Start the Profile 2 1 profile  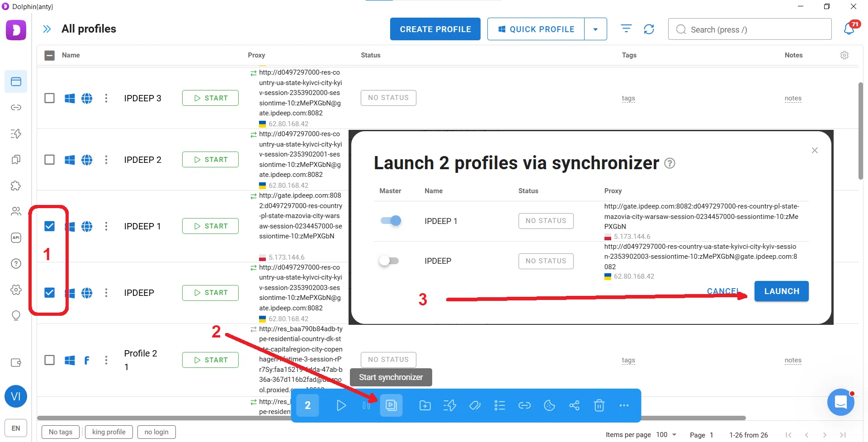pyautogui.click(x=210, y=360)
